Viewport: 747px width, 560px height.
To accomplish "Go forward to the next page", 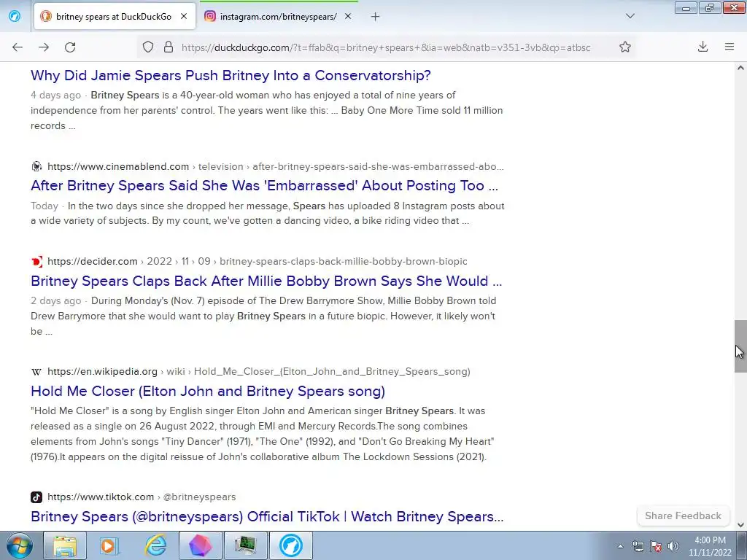I will pos(44,47).
